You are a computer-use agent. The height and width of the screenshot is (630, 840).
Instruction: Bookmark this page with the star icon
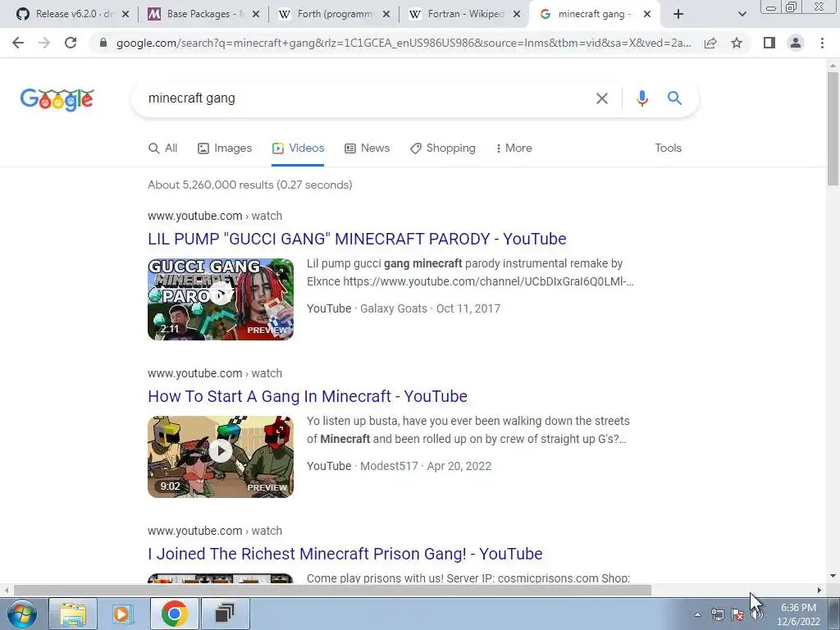click(737, 43)
